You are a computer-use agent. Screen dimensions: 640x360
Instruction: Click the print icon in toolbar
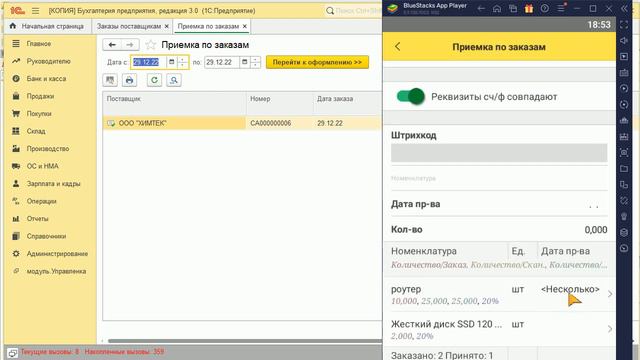(129, 80)
